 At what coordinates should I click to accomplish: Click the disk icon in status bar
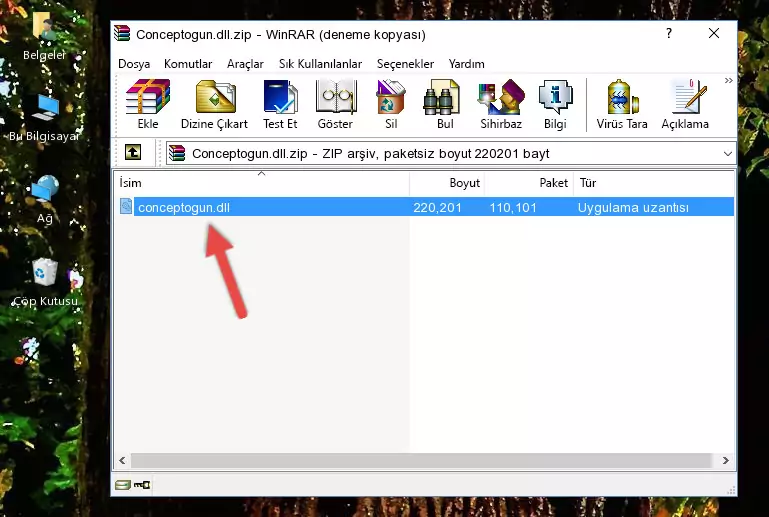click(123, 485)
